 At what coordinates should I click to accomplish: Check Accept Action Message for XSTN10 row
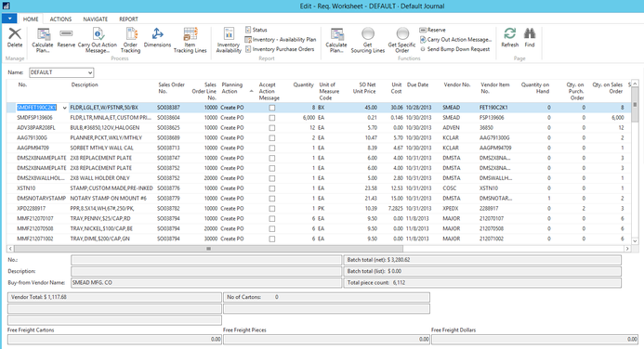pyautogui.click(x=272, y=188)
